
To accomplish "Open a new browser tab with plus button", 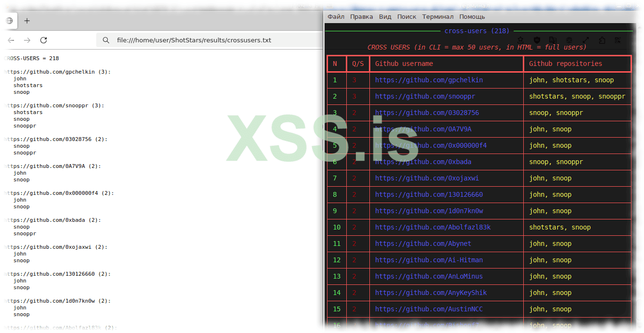I will pyautogui.click(x=27, y=21).
